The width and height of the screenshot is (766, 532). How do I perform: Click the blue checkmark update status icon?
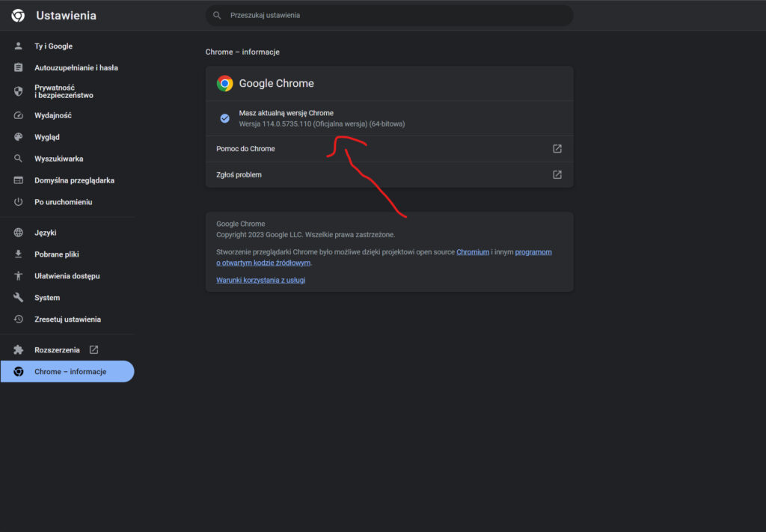click(224, 118)
